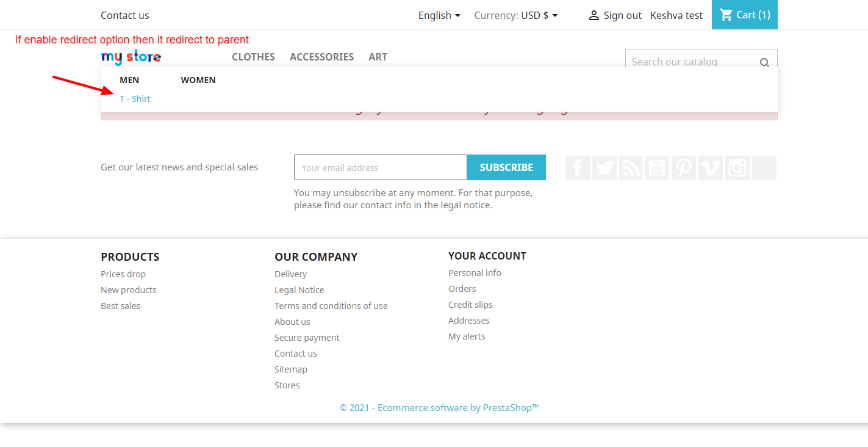Select WOMEN submenu category
The height and width of the screenshot is (447, 868).
(198, 80)
